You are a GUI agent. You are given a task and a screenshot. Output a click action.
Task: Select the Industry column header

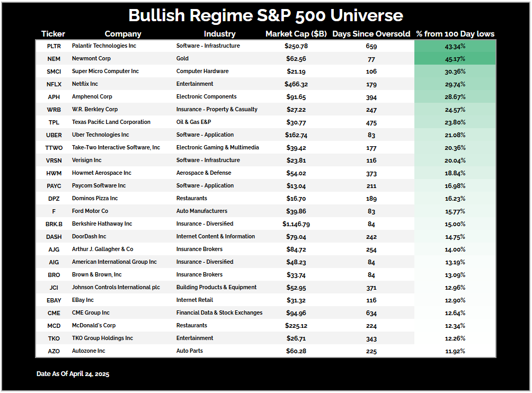click(219, 34)
